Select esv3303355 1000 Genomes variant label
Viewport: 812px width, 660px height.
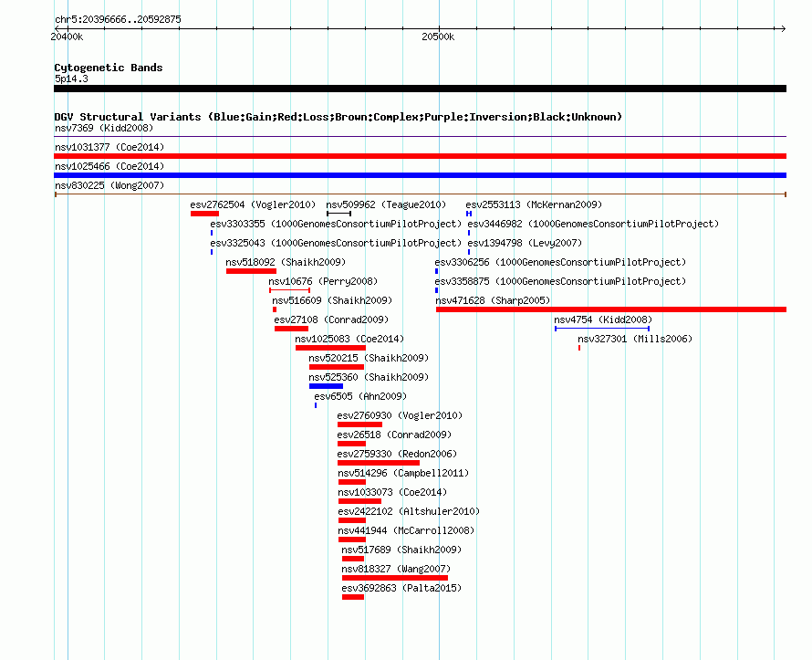point(336,224)
